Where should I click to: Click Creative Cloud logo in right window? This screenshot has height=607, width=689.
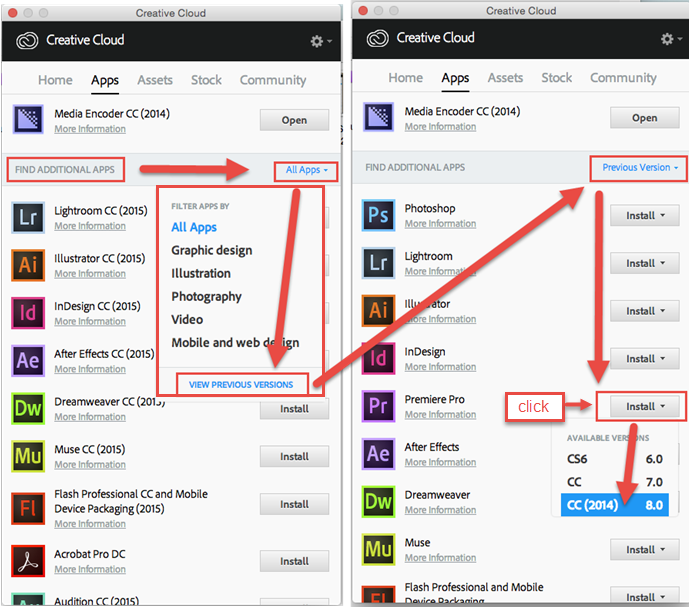click(x=378, y=39)
